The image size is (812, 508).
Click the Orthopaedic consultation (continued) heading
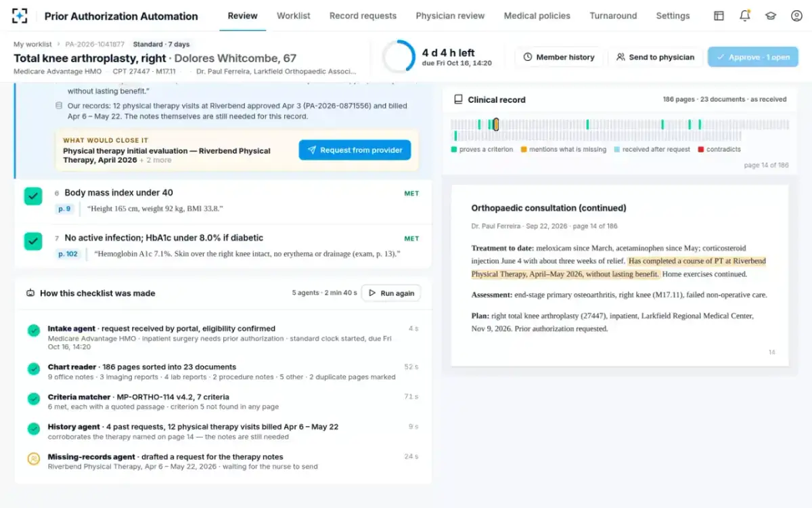point(549,208)
